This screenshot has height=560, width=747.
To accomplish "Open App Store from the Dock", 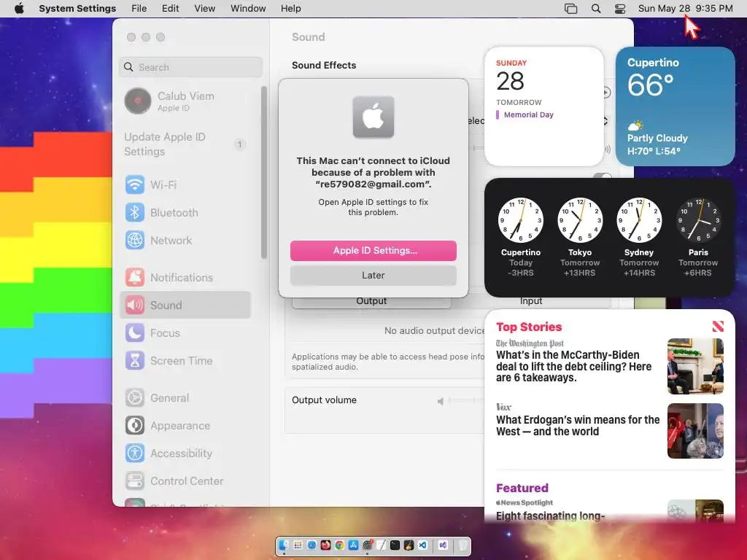I will coord(354,545).
